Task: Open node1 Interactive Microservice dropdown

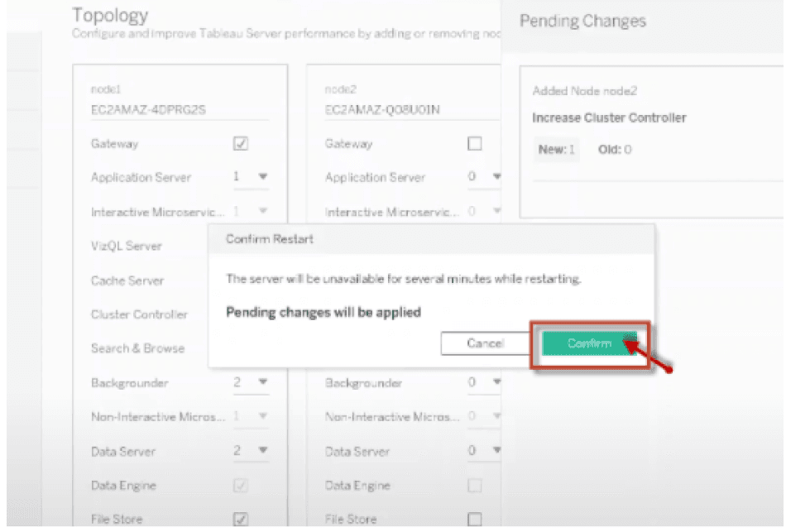Action: pos(251,212)
